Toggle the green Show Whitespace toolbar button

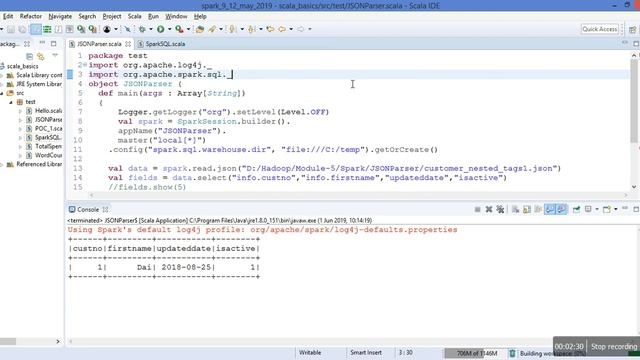pos(47,29)
